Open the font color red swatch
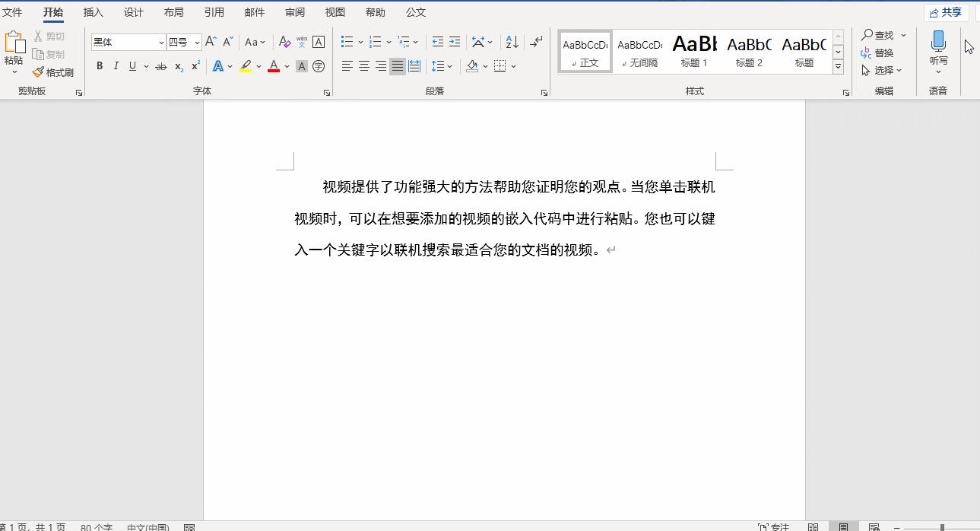 tap(273, 66)
